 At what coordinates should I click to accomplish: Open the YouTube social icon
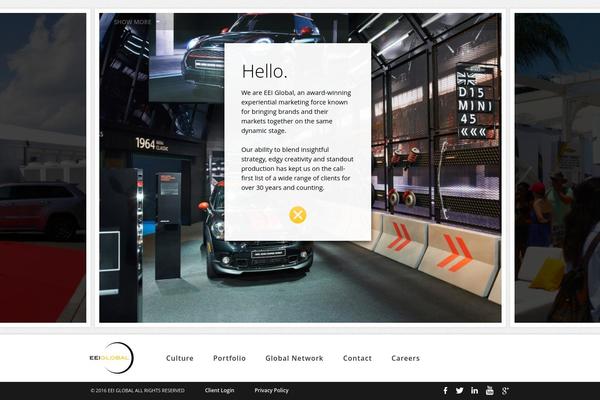click(489, 390)
